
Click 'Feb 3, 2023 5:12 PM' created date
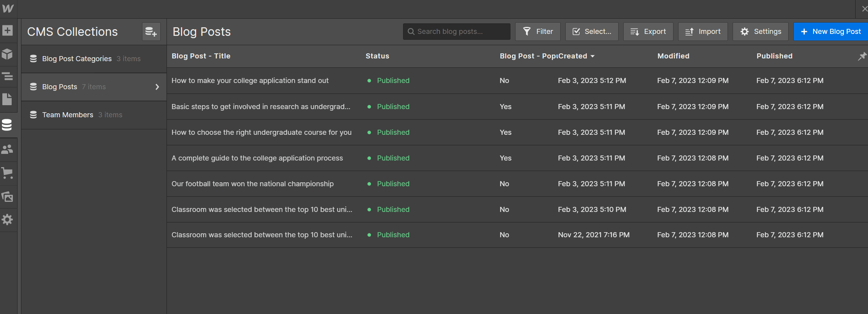592,81
